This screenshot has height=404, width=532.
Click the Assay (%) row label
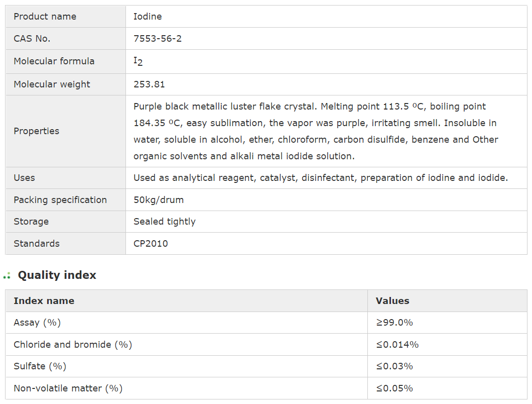click(37, 323)
